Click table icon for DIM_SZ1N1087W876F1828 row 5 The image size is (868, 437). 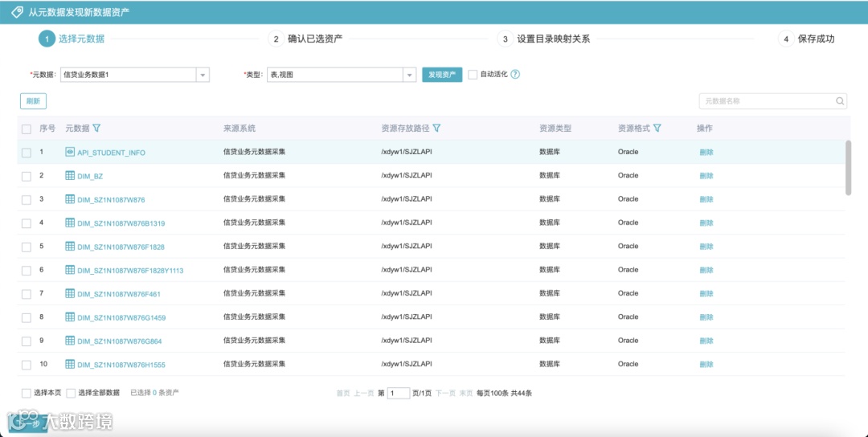[70, 246]
